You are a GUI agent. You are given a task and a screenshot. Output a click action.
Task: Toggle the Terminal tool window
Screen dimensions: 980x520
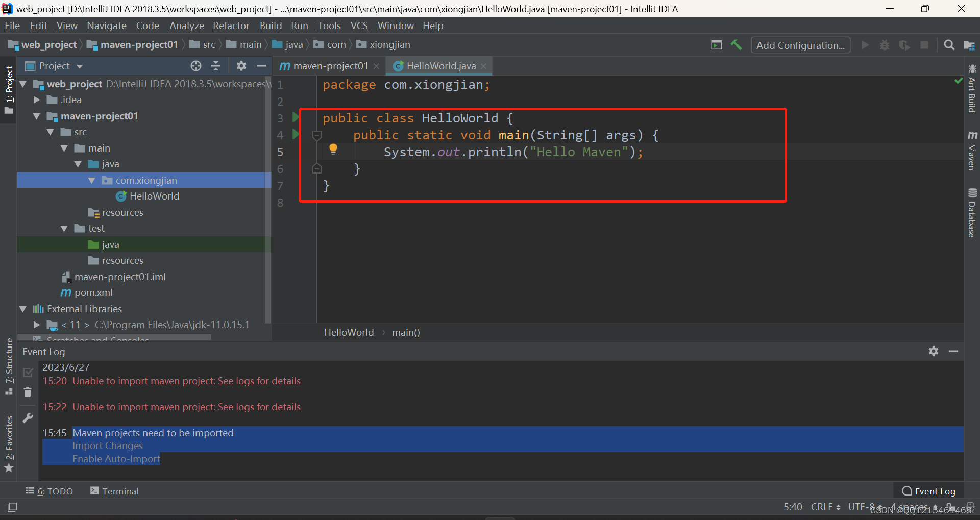(x=114, y=491)
